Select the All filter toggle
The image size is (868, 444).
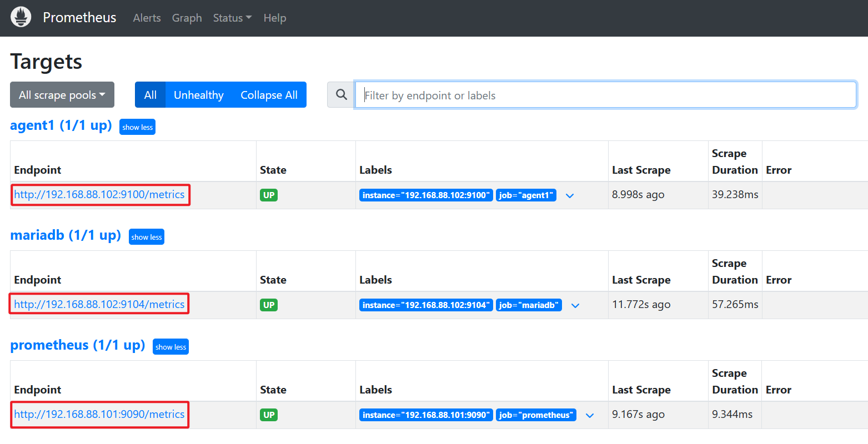pyautogui.click(x=150, y=95)
